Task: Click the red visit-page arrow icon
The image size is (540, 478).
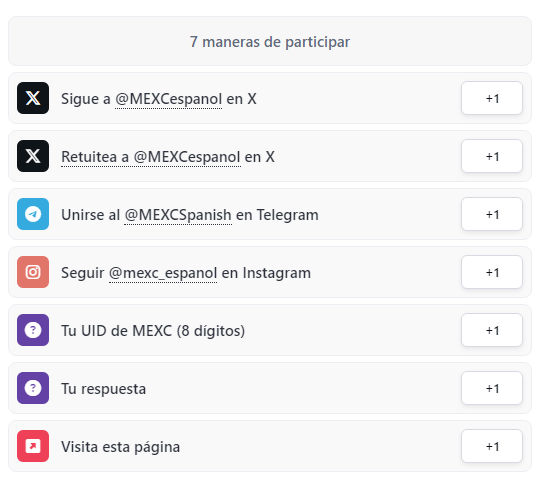Action: click(33, 446)
